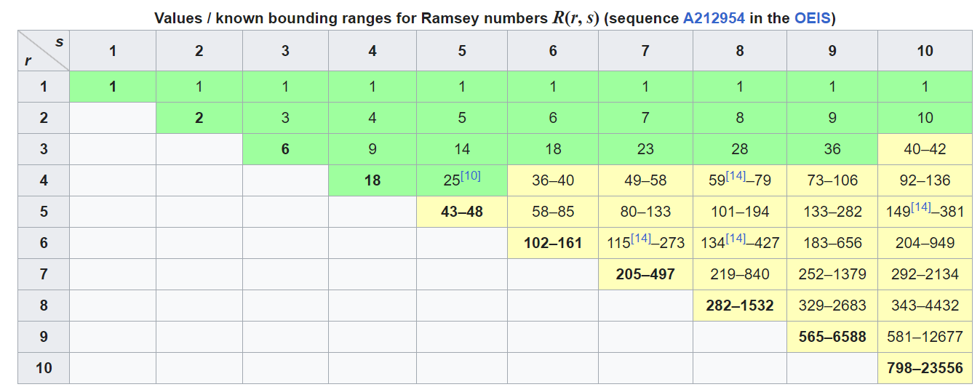This screenshot has height=387, width=980.
Task: Select green cell with value 36
Action: click(x=832, y=149)
